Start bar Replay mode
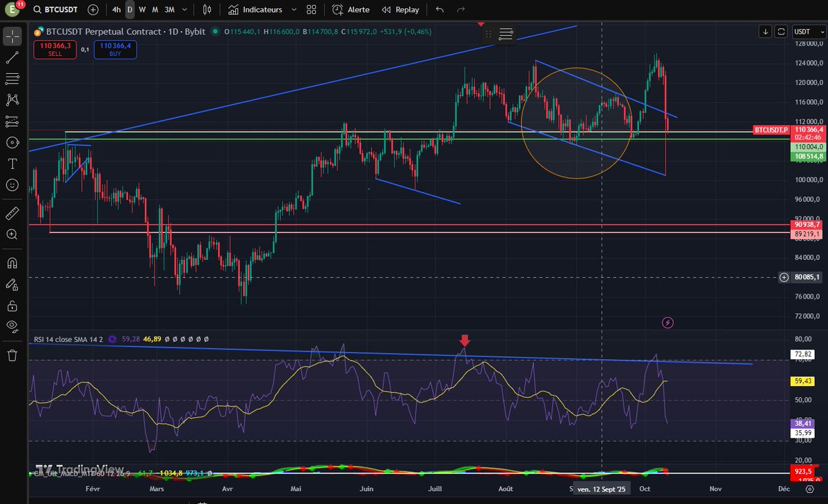Image resolution: width=828 pixels, height=504 pixels. coord(400,10)
